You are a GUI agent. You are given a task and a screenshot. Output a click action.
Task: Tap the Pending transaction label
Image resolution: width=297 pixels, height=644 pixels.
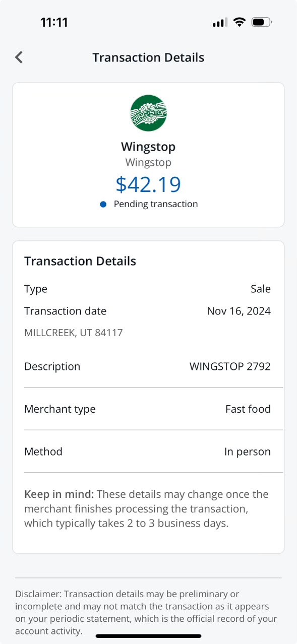pos(156,204)
